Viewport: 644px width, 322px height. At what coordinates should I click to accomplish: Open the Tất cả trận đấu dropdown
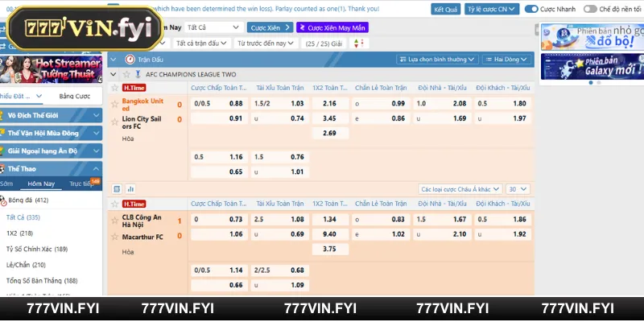201,43
